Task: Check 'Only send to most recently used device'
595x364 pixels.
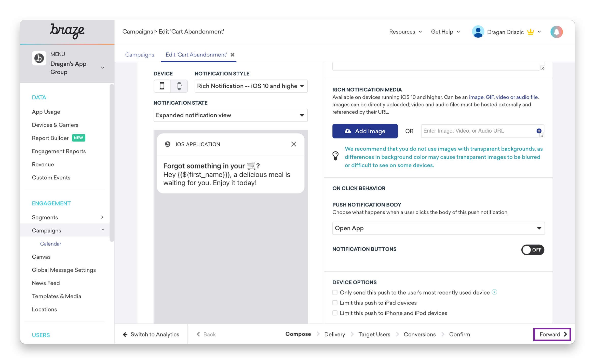Action: pyautogui.click(x=335, y=292)
